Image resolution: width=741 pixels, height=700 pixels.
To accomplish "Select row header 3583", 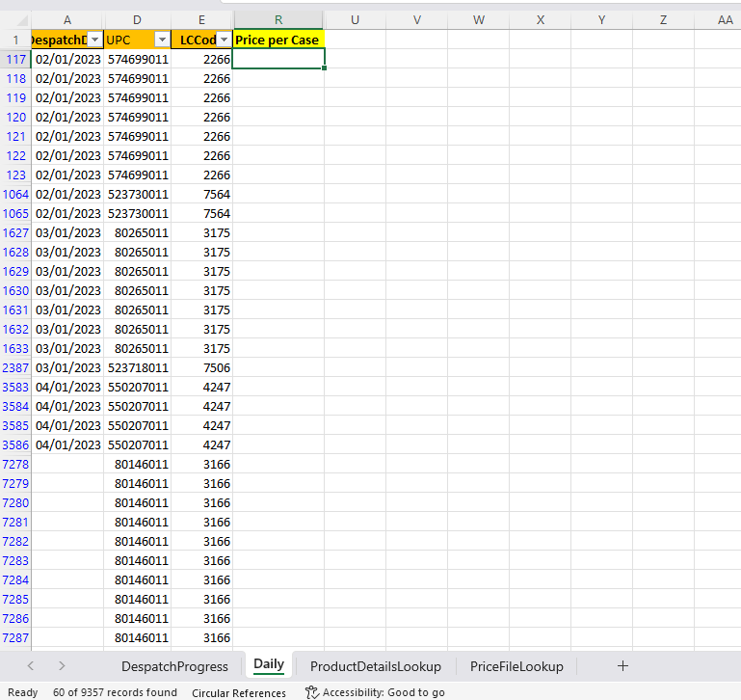I will click(x=15, y=388).
